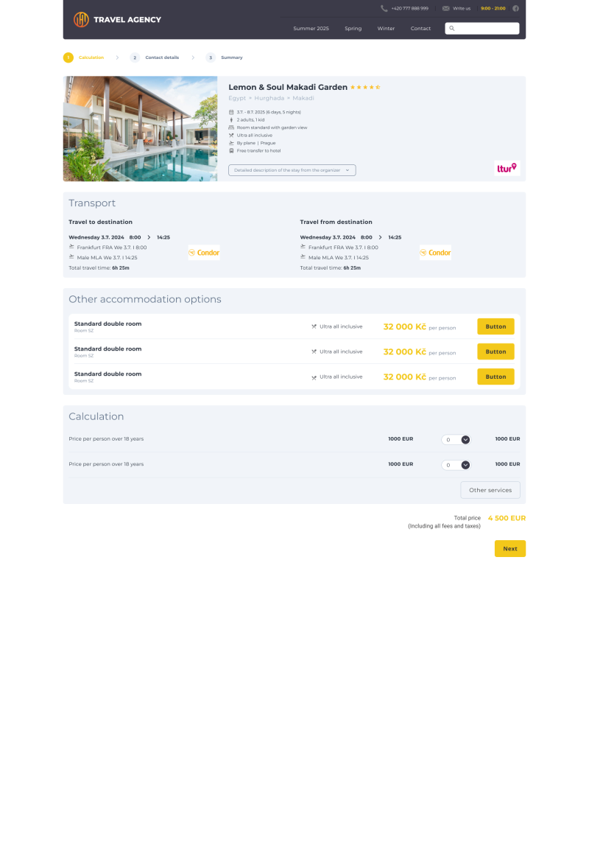Open the Summer 2025 menu item

pyautogui.click(x=311, y=28)
